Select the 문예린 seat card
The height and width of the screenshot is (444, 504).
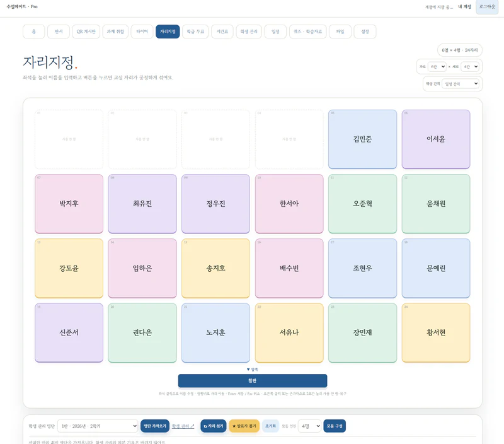(436, 268)
